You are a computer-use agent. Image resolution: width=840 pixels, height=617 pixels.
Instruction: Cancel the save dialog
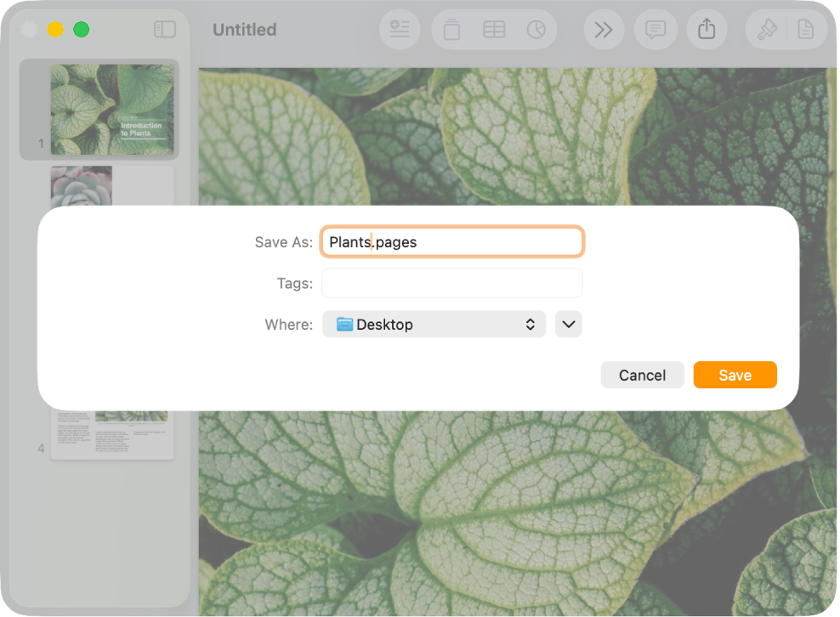tap(642, 375)
